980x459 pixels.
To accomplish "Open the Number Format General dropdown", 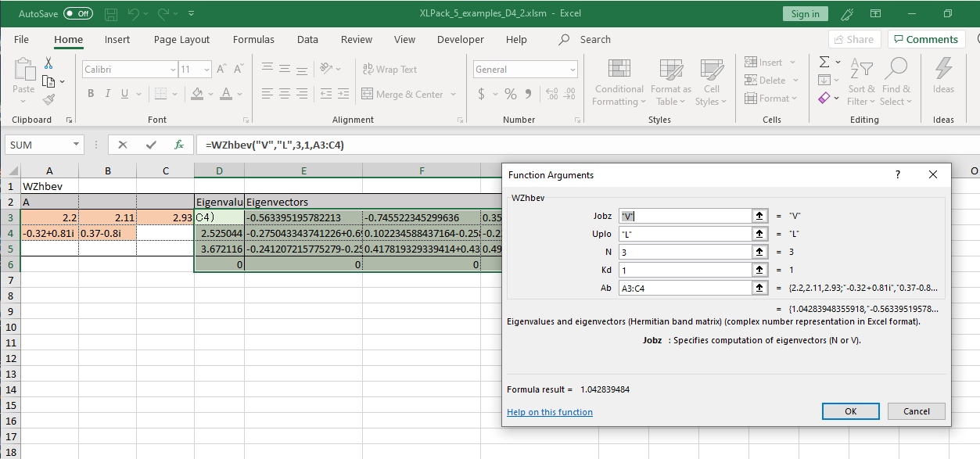I will click(x=573, y=70).
